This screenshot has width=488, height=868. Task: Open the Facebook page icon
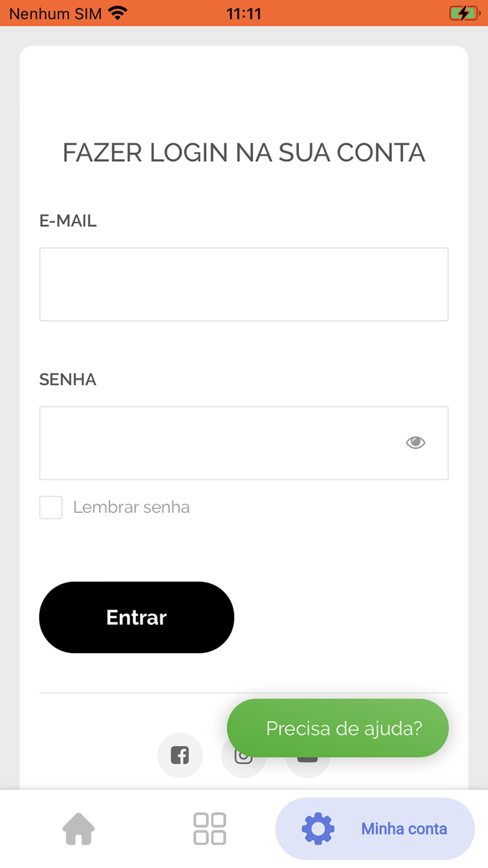click(181, 755)
